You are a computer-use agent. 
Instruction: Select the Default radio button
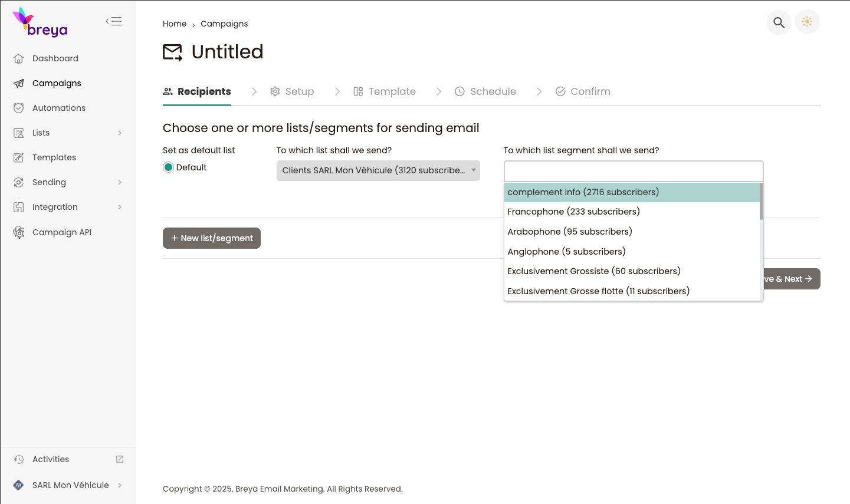(169, 167)
